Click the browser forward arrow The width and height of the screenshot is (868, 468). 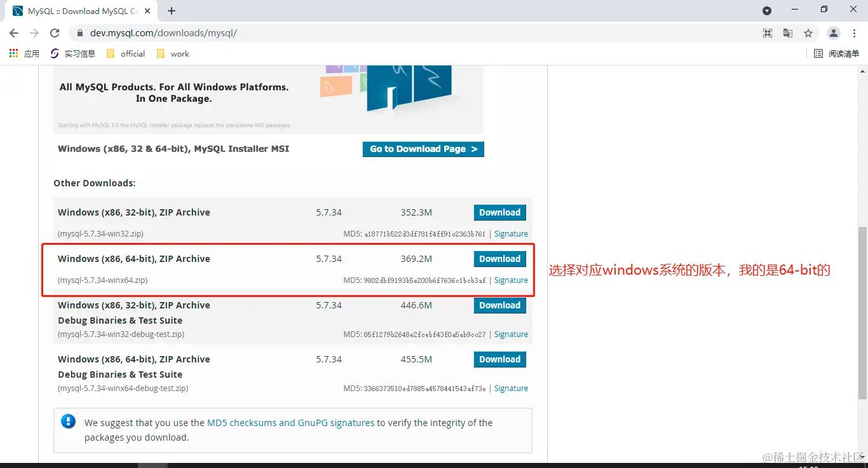coord(34,33)
